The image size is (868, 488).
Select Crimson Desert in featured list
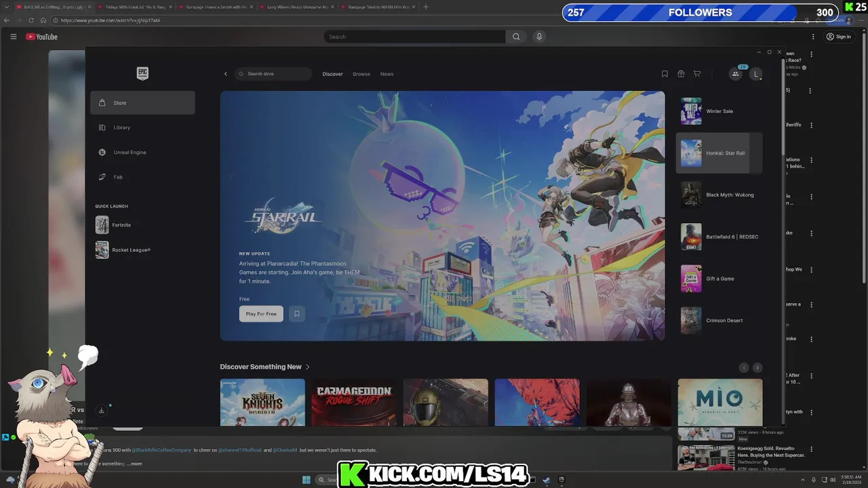[719, 321]
